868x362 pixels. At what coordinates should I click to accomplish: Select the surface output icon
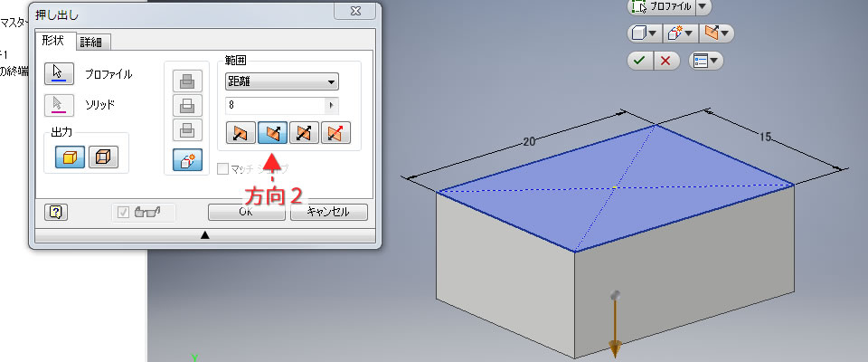[x=103, y=157]
